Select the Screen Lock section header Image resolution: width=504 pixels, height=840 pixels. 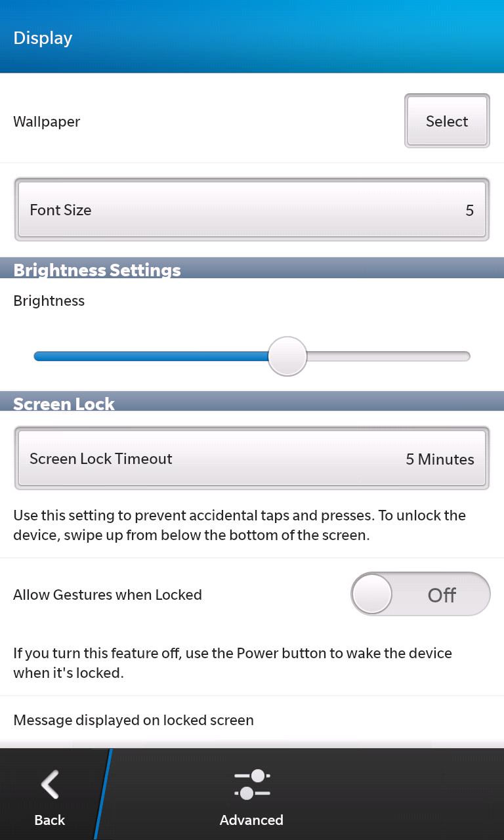64,403
